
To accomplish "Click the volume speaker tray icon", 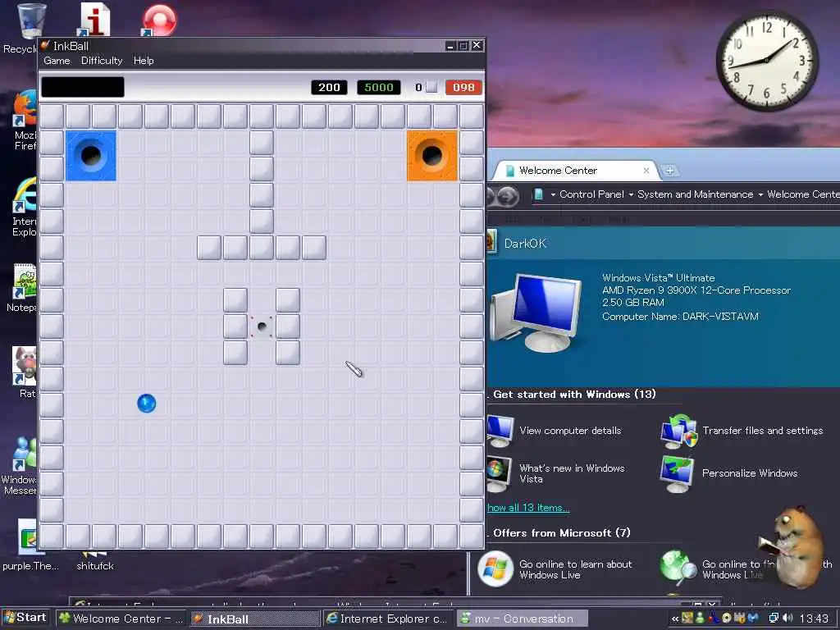I will (x=787, y=619).
